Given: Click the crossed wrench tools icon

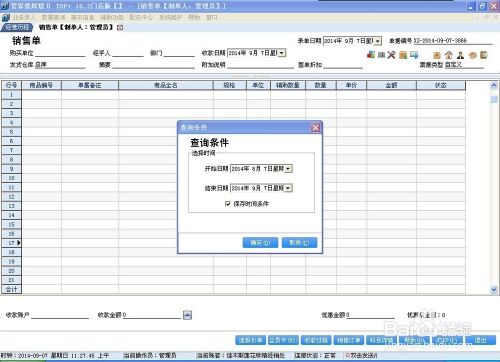Looking at the screenshot, I should [391, 55].
